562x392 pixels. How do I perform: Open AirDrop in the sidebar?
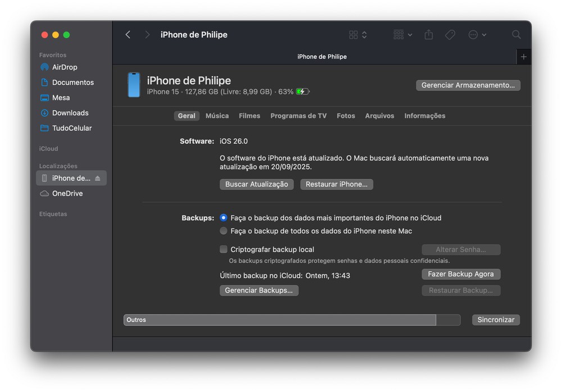coord(65,67)
